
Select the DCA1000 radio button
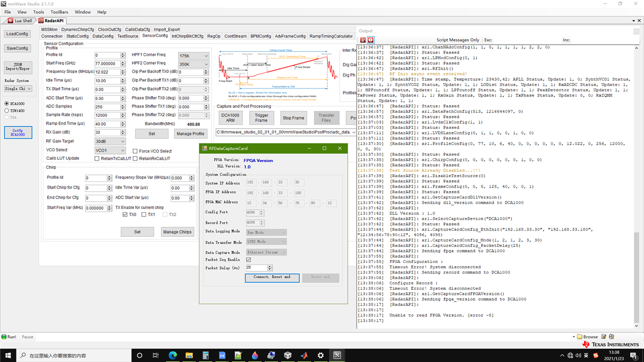point(7,103)
